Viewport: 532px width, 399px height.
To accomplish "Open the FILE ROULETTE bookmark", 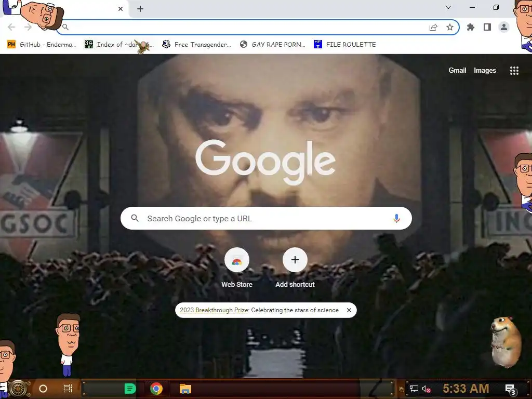I will (x=345, y=45).
